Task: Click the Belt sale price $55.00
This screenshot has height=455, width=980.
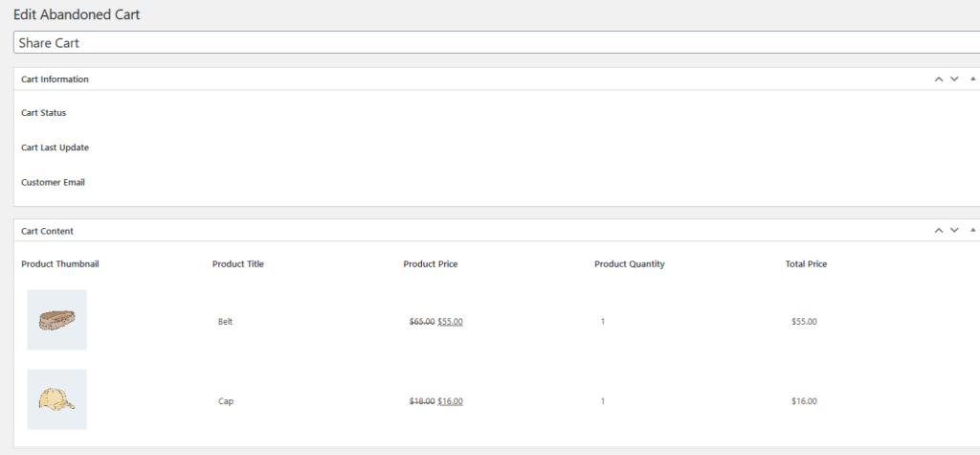Action: 450,322
